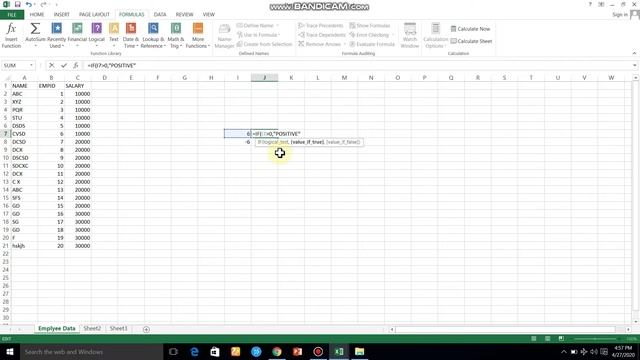Open Calculation Options menu
This screenshot has height=360, width=640.
point(436,35)
